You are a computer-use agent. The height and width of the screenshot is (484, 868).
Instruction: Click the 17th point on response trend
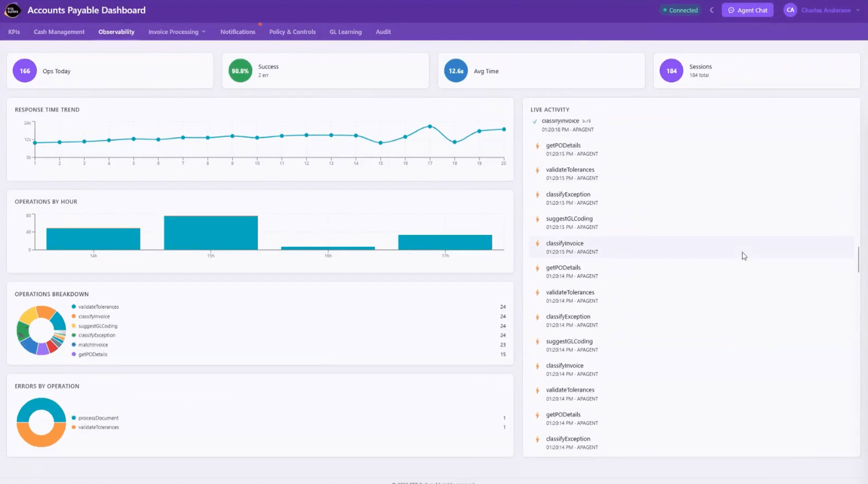[430, 127]
